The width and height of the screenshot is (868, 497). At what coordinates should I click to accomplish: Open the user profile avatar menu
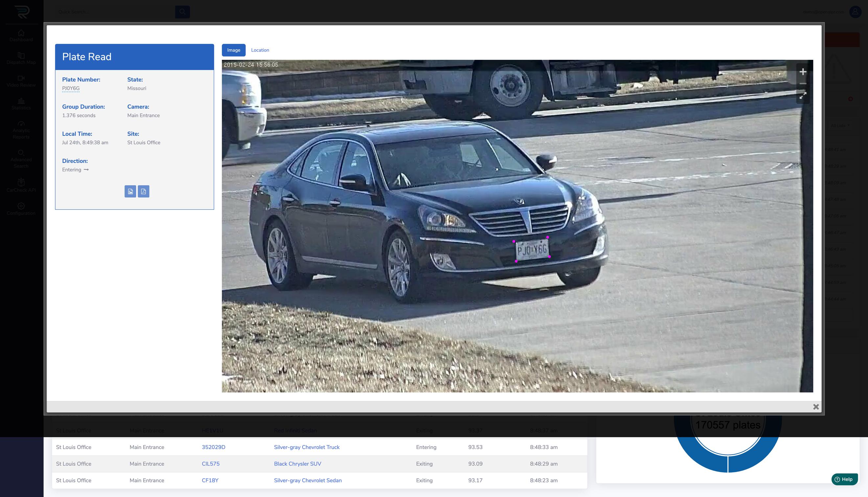pyautogui.click(x=855, y=12)
